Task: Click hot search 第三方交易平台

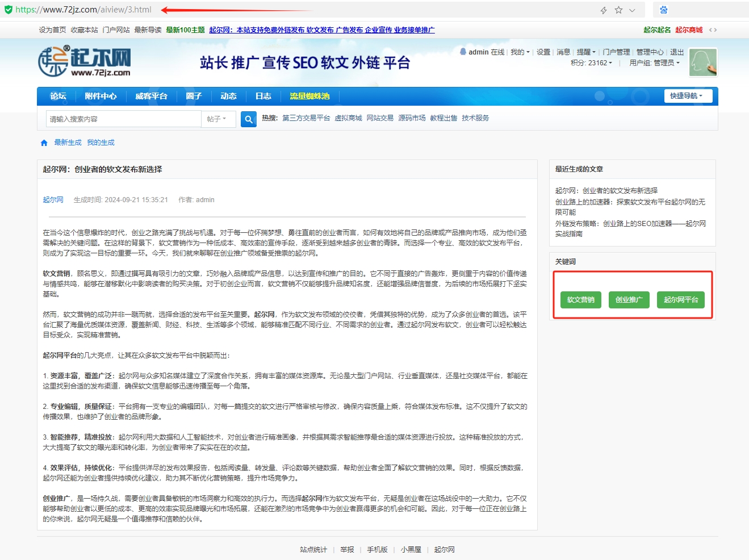Action: 306,118
